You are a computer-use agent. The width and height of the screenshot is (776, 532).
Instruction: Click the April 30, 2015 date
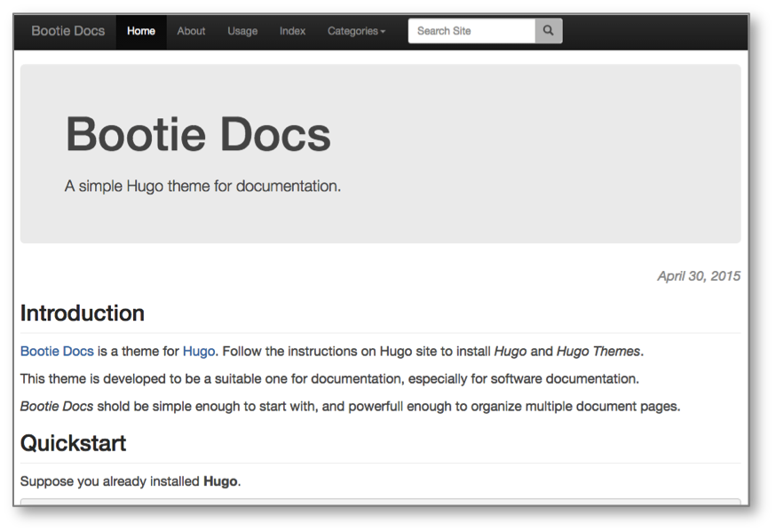click(x=699, y=275)
